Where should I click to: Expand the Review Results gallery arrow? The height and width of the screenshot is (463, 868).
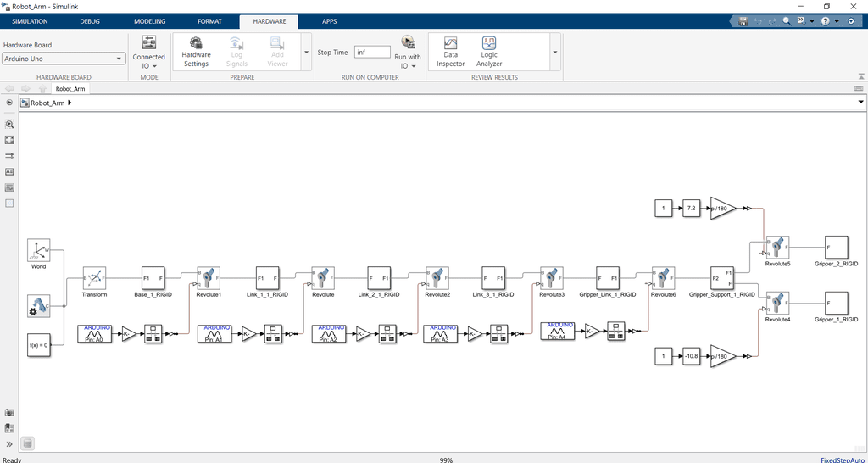pos(555,52)
